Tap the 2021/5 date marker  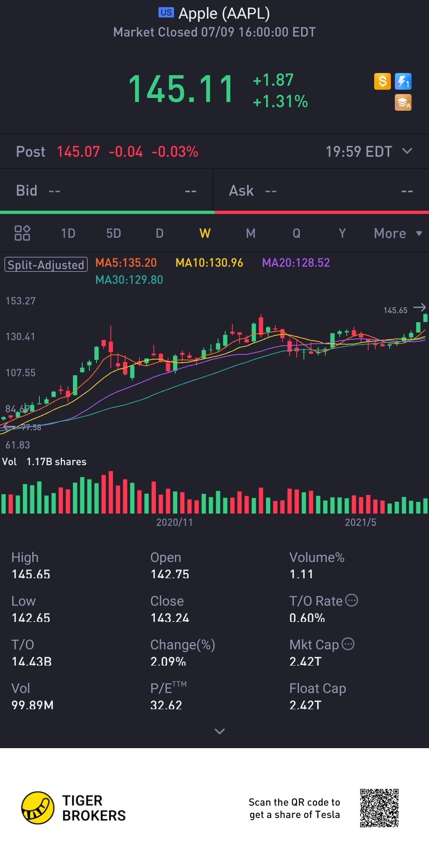pos(360,522)
